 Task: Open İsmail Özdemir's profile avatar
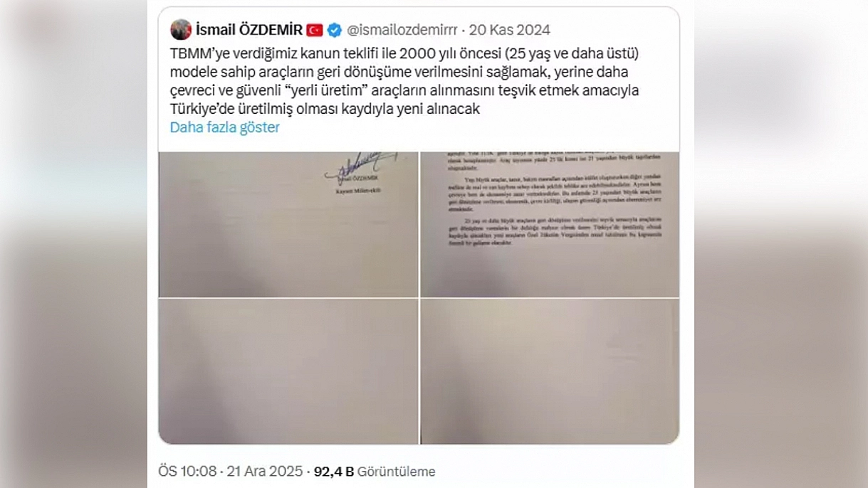(181, 30)
